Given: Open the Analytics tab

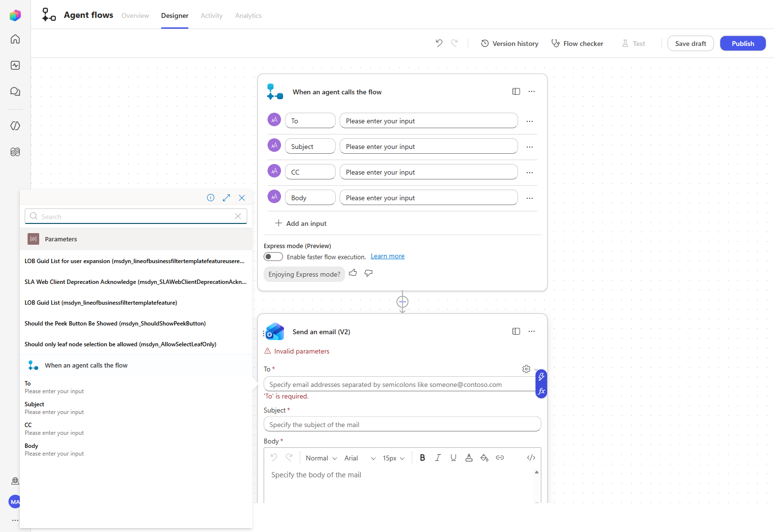Looking at the screenshot, I should (x=248, y=15).
